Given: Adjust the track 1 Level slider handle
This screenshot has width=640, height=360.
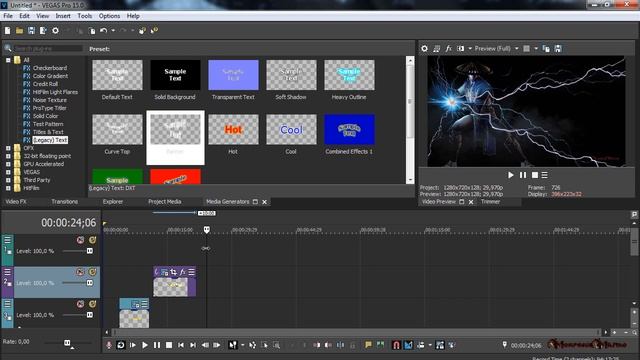Looking at the screenshot, I should [x=90, y=251].
